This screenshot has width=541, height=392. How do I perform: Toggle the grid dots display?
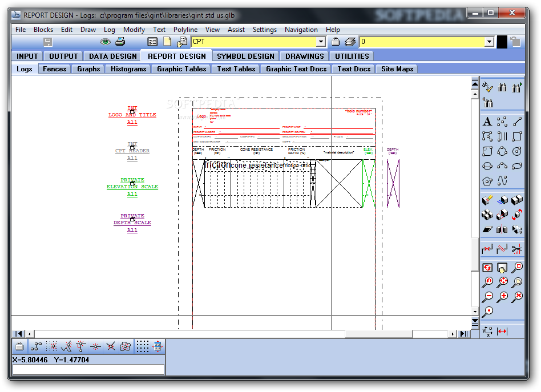click(142, 346)
